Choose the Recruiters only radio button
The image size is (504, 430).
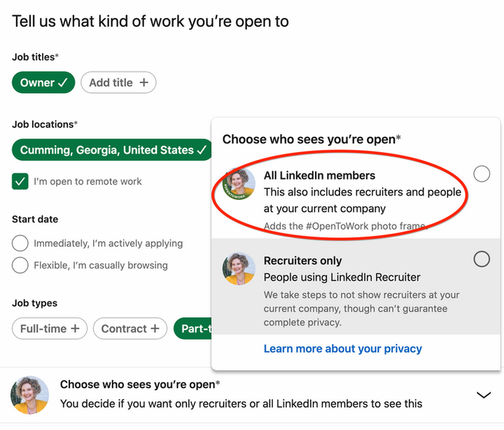[482, 259]
